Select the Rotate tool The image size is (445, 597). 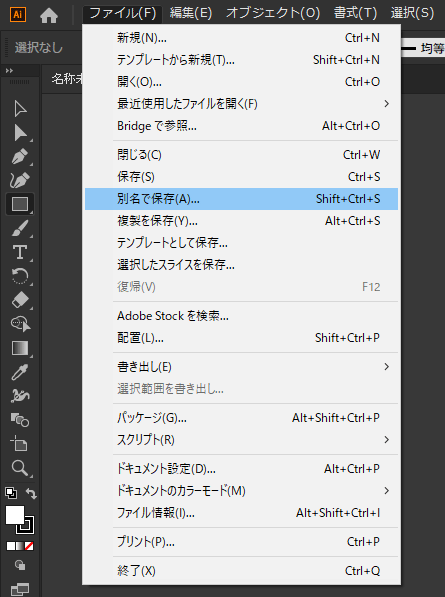(20, 276)
